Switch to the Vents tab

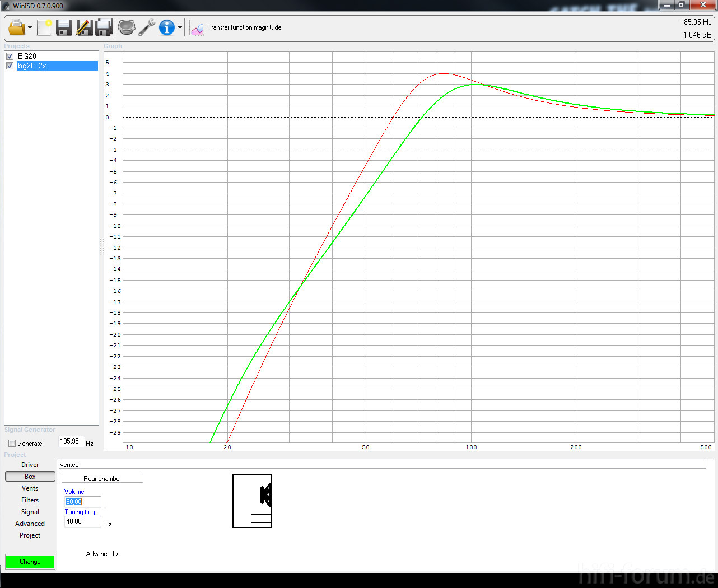tap(30, 488)
